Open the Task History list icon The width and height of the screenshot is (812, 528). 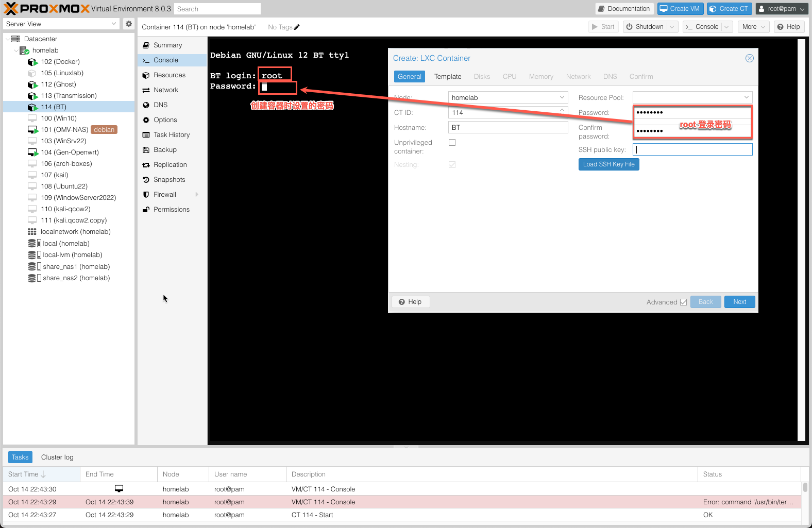tap(146, 135)
